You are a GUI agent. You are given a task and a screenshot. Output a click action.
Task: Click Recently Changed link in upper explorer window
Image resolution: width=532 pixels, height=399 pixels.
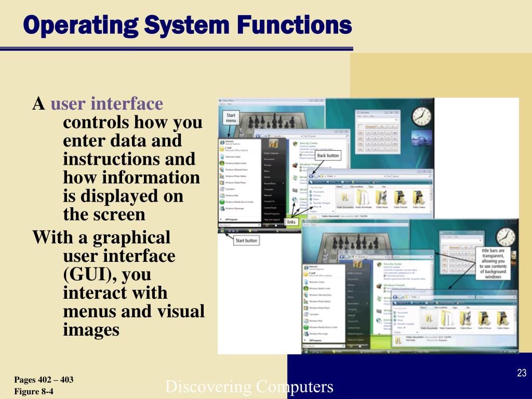click(x=320, y=203)
